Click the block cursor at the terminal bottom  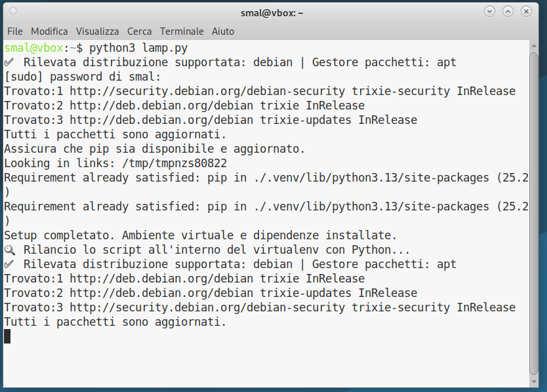7,336
